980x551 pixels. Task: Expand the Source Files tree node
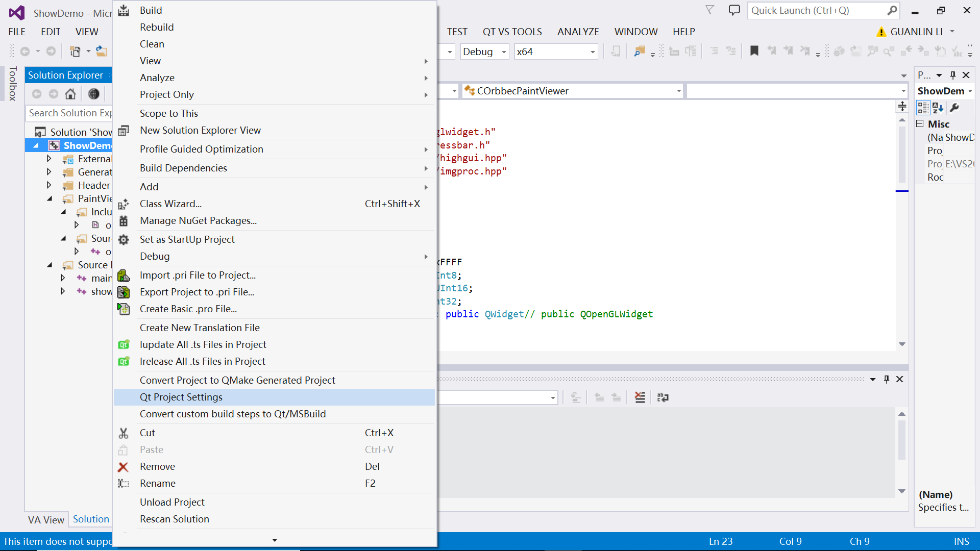[50, 265]
